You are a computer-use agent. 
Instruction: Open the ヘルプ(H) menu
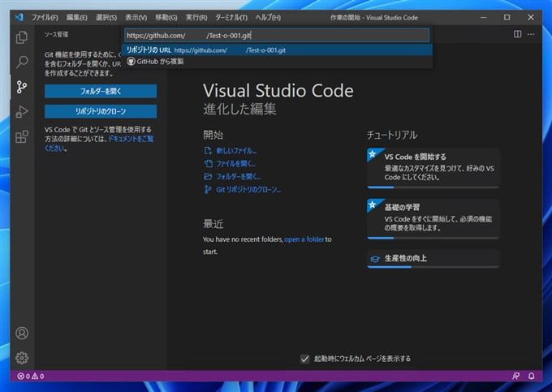pos(268,17)
